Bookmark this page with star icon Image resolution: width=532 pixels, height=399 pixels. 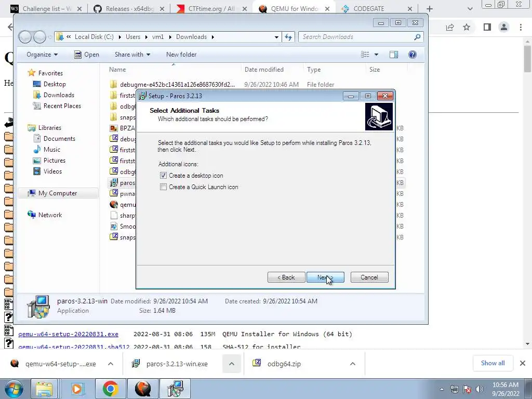click(467, 27)
